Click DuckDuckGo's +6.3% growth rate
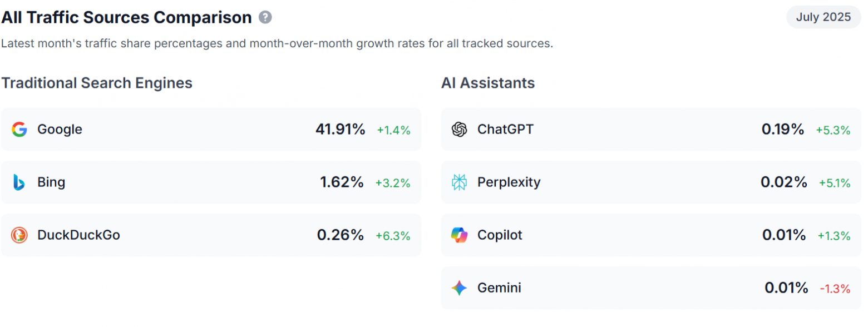 [393, 236]
